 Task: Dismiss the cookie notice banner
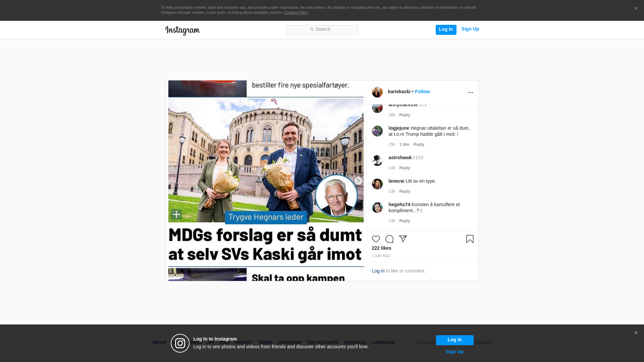[636, 9]
